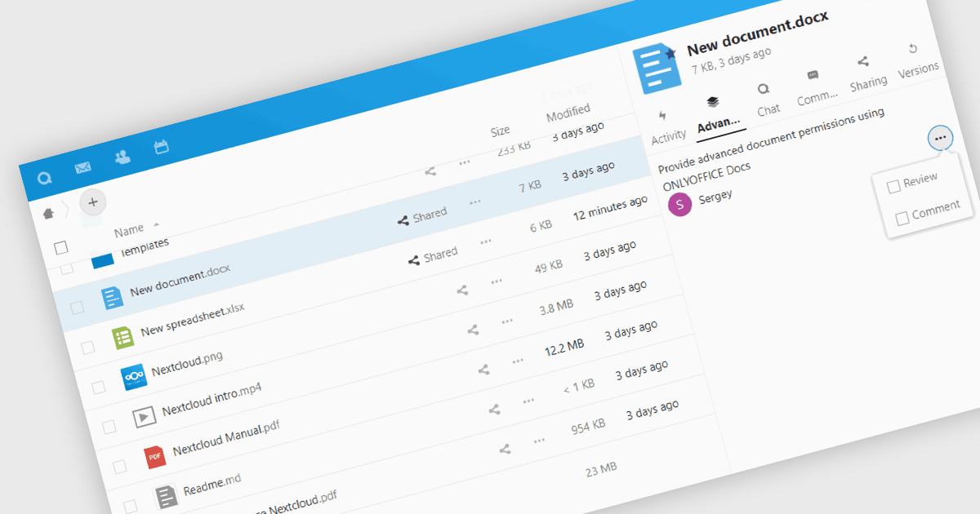Click the share icon for Nextcloud intro.mp4
Screen dimensions: 980x514
click(x=473, y=330)
